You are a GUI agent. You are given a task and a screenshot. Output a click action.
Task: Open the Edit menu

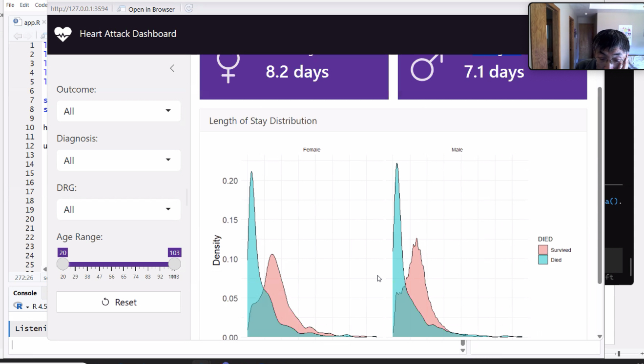pyautogui.click(x=24, y=5)
